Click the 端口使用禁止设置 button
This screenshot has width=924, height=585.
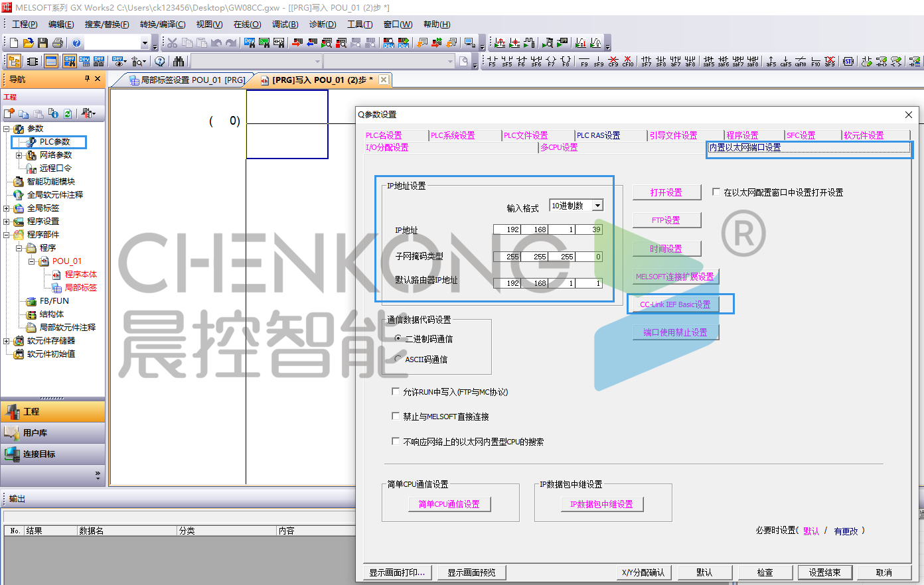(x=676, y=332)
